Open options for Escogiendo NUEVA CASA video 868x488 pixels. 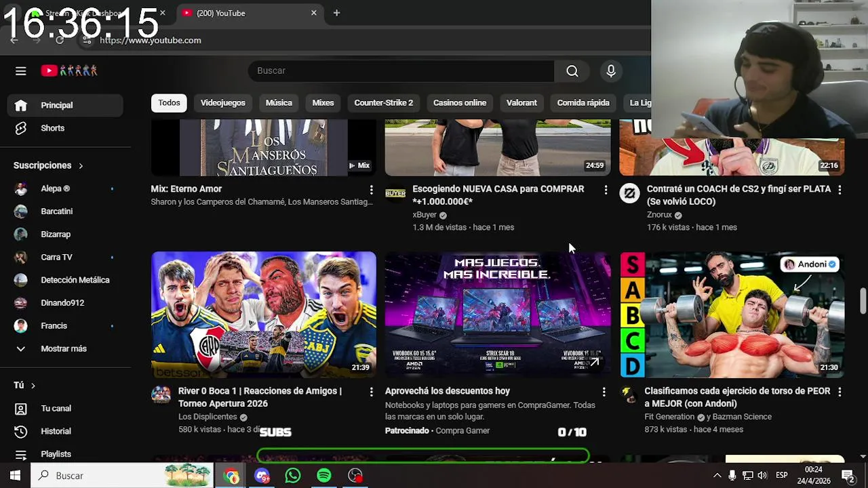(x=606, y=190)
